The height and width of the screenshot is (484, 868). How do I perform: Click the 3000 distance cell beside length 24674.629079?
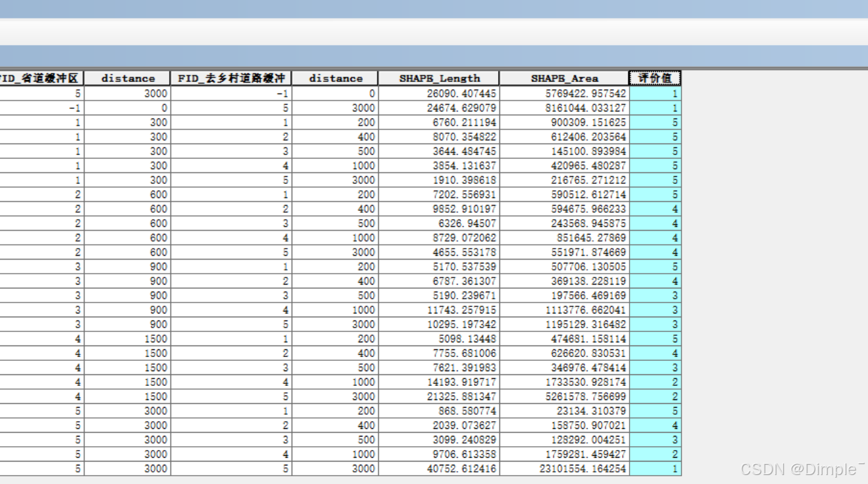pos(335,108)
